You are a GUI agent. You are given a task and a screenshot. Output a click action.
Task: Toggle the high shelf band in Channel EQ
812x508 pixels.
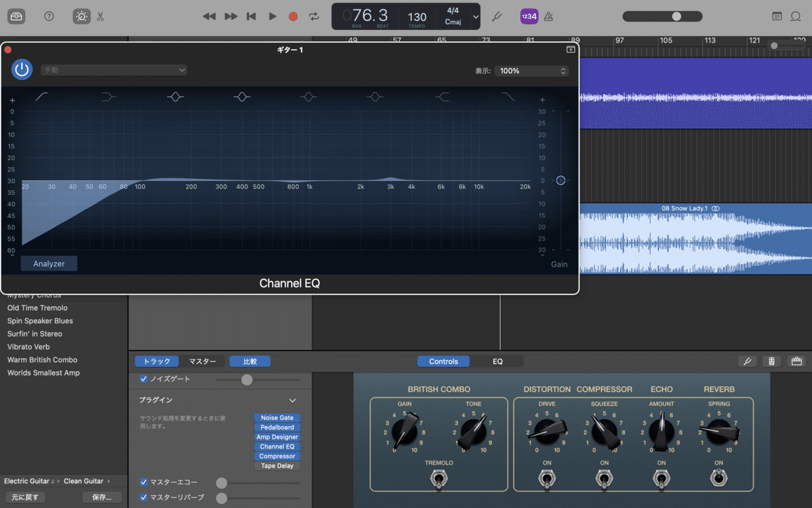point(442,97)
